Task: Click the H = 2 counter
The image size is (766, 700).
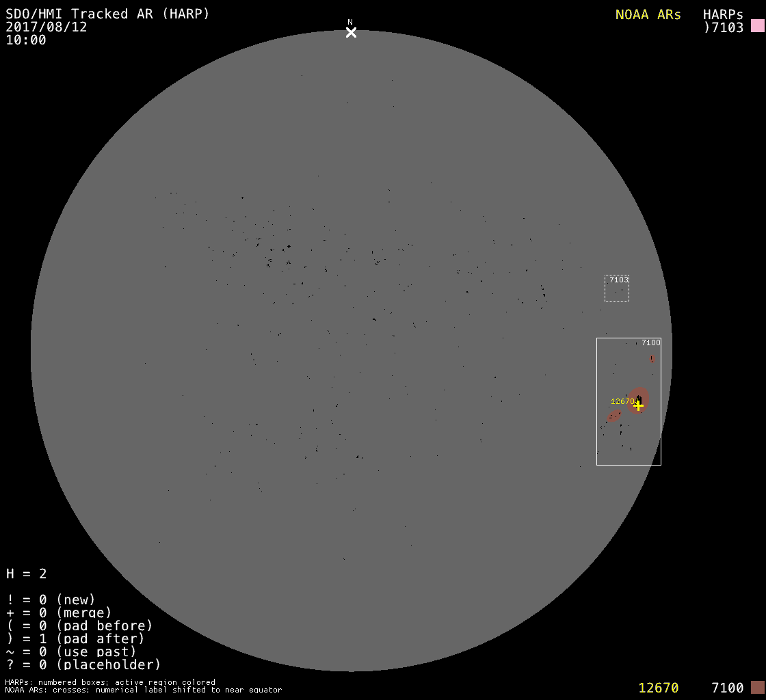Action: coord(27,574)
